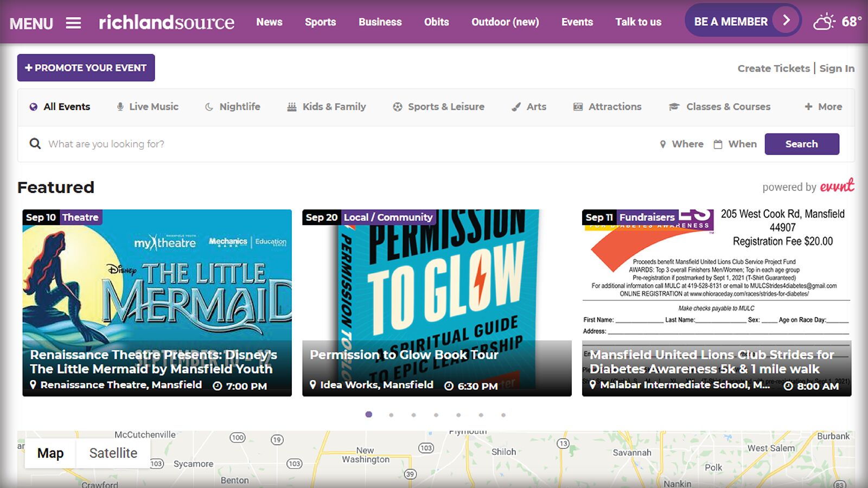The width and height of the screenshot is (868, 488).
Task: Click the moon icon for Nightlife
Action: click(x=209, y=107)
